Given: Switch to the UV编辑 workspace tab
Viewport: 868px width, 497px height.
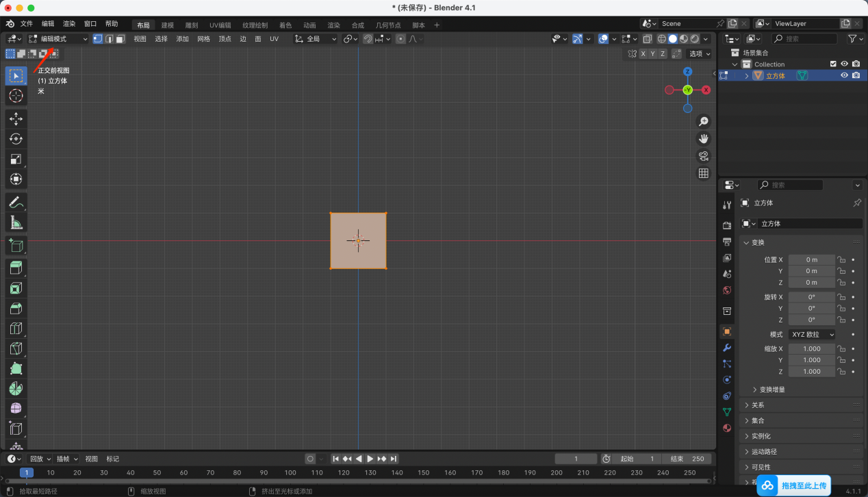Looking at the screenshot, I should (x=220, y=25).
